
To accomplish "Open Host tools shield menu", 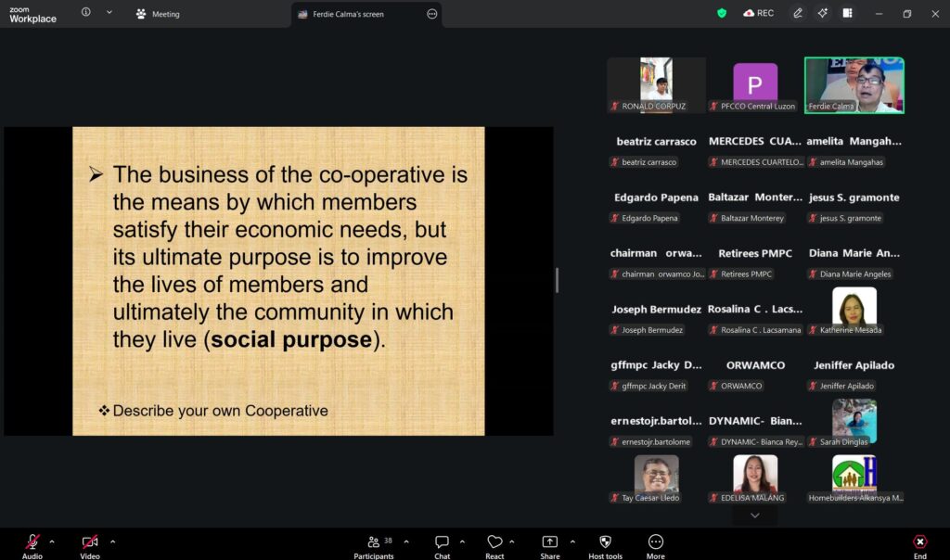I will (606, 542).
